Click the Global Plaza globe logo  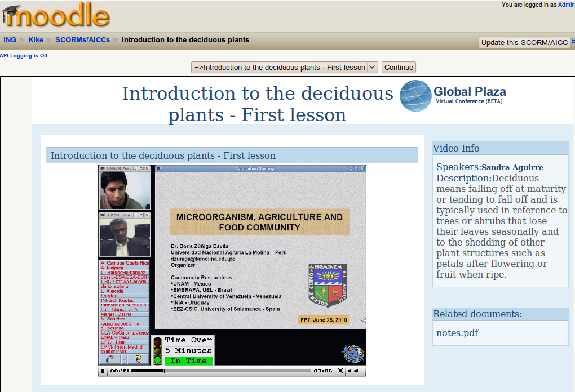click(415, 96)
